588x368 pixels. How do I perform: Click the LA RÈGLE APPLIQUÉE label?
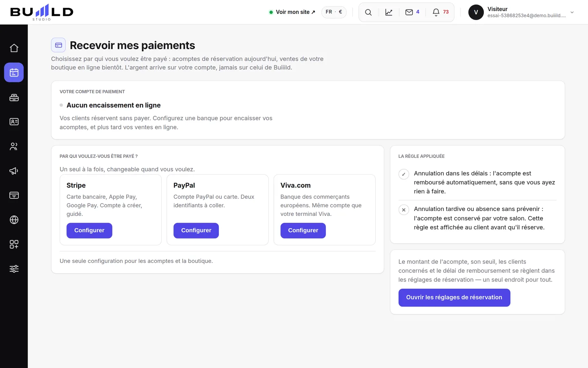tap(421, 156)
